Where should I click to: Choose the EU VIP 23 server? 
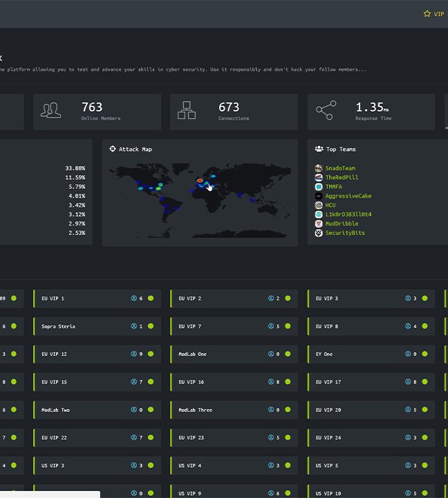tap(234, 438)
